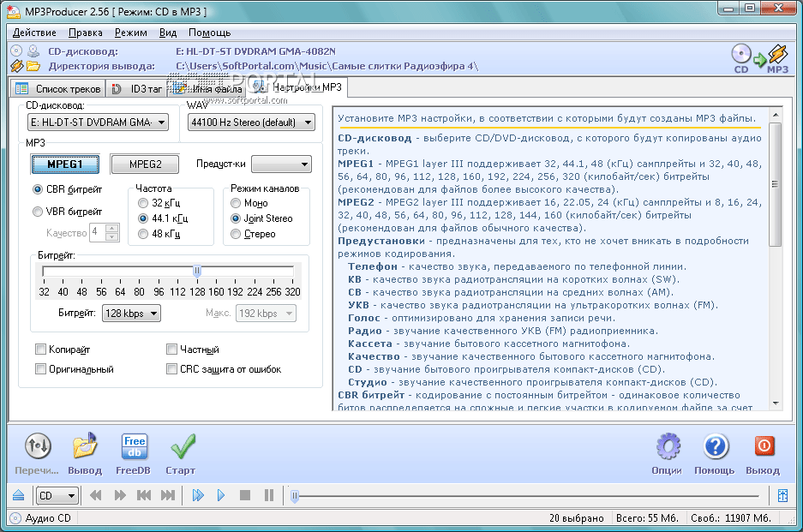Screen dimensions: 803x532
Task: Click the Качество value field
Action: (98, 232)
